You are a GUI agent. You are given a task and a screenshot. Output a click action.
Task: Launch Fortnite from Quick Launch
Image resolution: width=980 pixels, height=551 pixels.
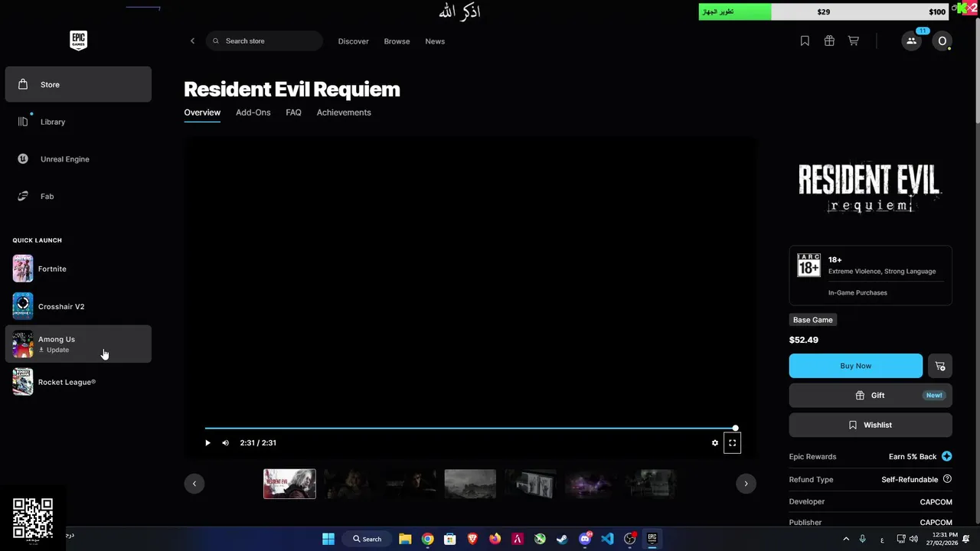point(78,269)
